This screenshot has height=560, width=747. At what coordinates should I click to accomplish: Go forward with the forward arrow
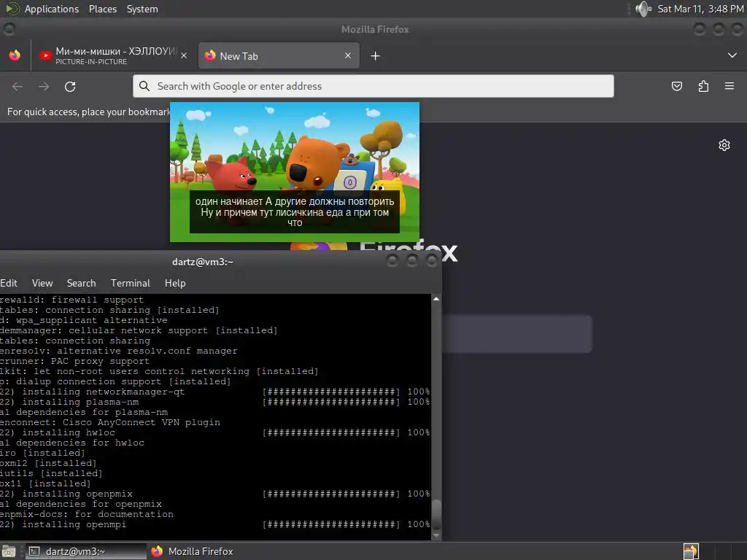coord(44,86)
